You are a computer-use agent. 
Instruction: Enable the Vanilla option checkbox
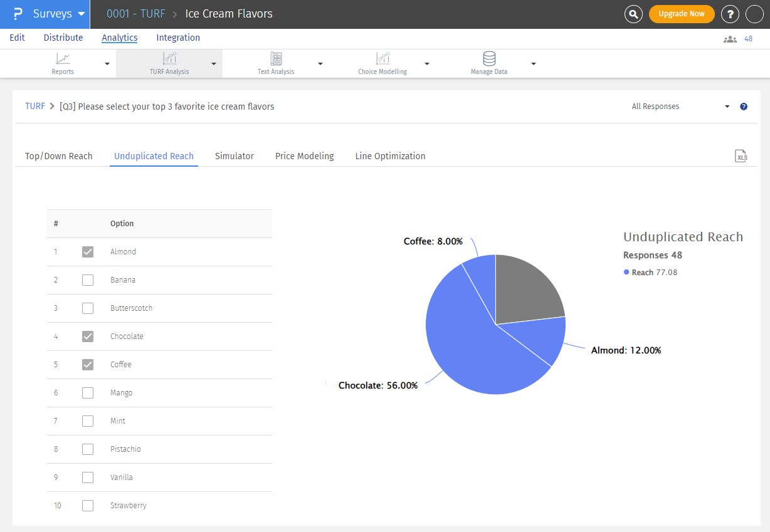(x=88, y=477)
